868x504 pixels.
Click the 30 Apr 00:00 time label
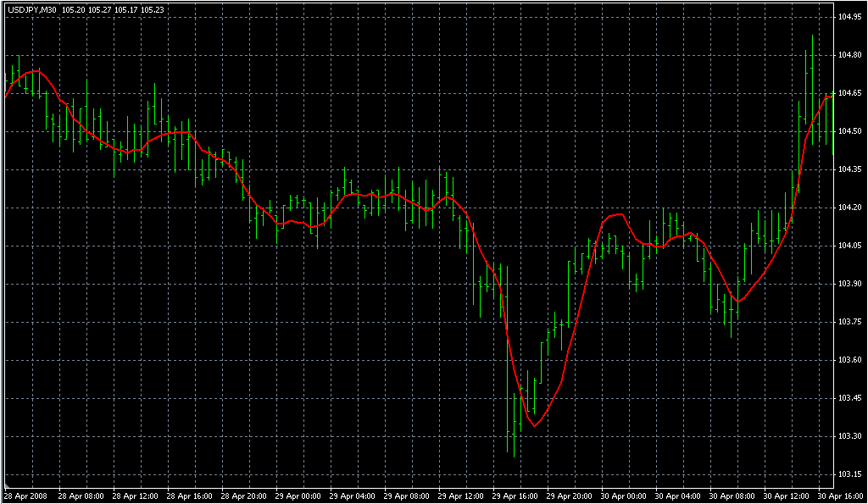click(x=625, y=496)
